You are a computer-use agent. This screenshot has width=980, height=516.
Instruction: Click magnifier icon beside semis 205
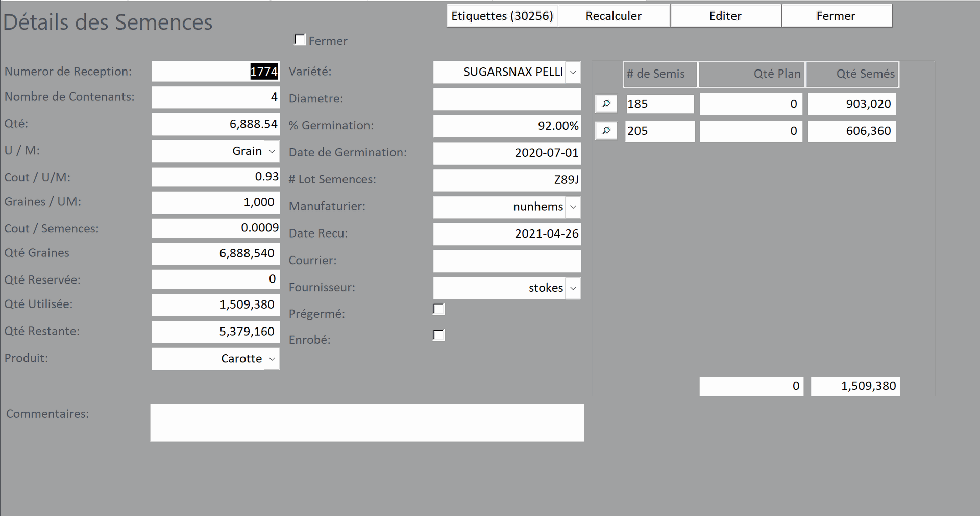[x=606, y=131]
